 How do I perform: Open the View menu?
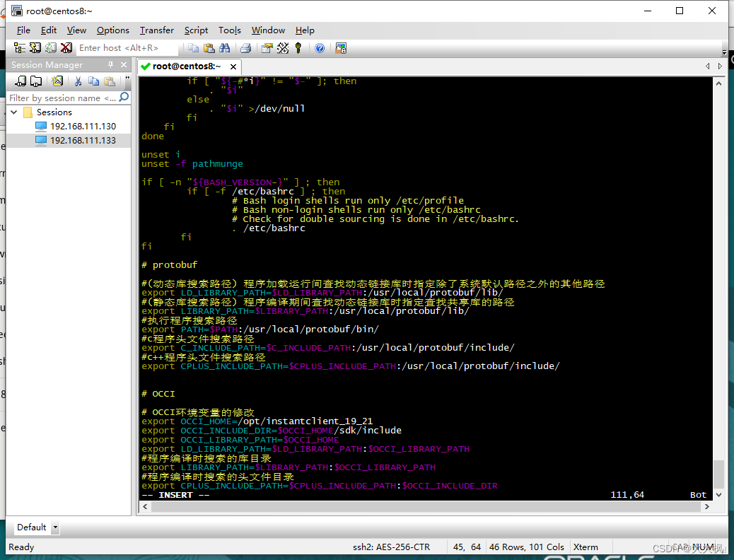(76, 30)
